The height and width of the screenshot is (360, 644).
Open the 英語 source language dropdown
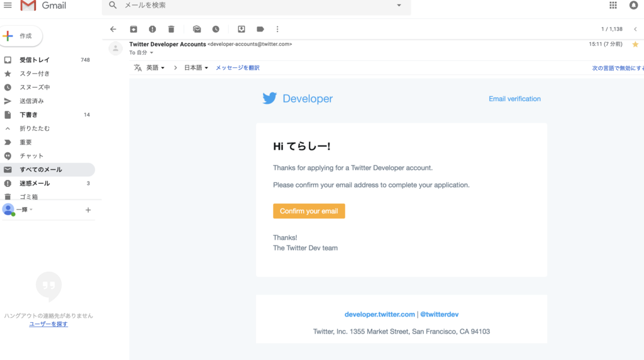[x=156, y=68]
